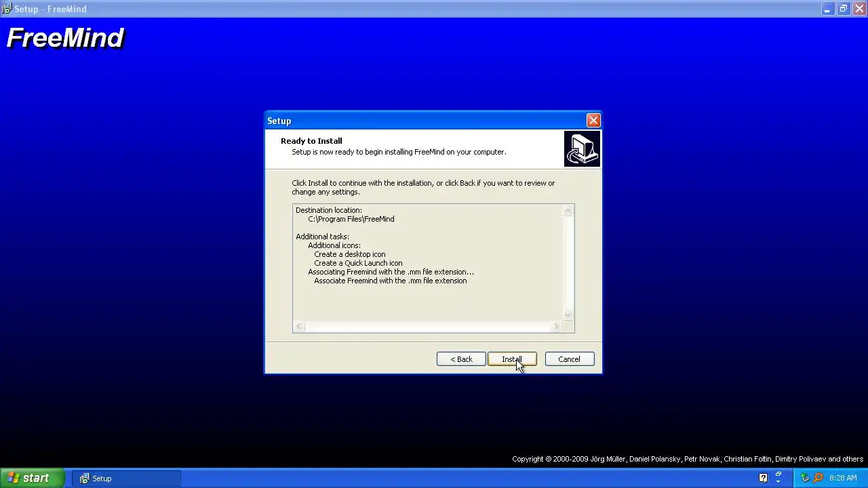Screen dimensions: 868x488
Task: Click the horizontal scrollbar right arrow
Action: 557,327
